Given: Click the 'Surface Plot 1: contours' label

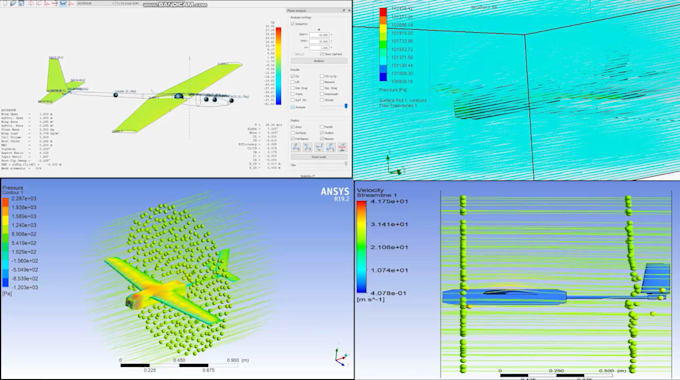Looking at the screenshot, I should (403, 100).
